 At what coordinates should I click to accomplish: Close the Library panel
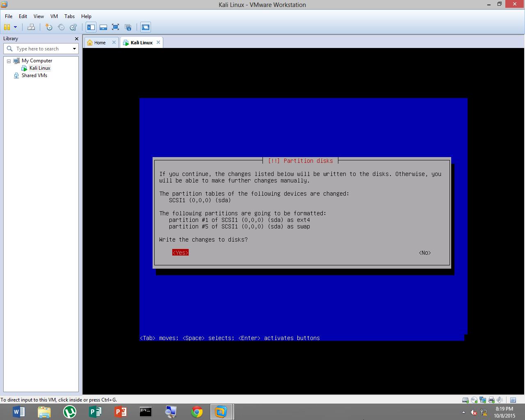[x=76, y=39]
